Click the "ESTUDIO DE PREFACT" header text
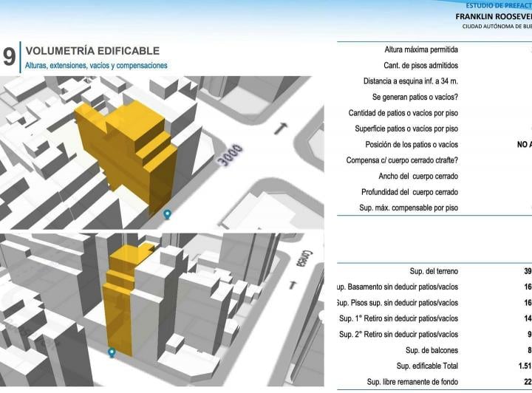Image resolution: width=532 pixels, height=393 pixels. 499,6
